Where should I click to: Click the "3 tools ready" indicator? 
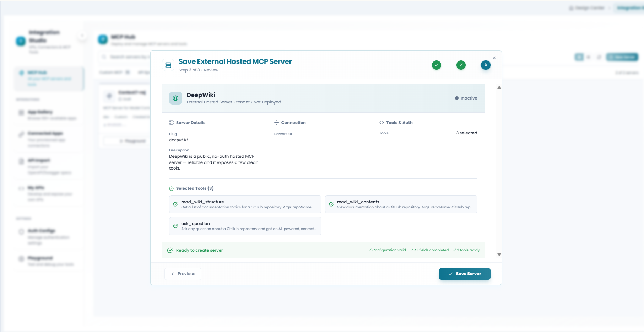pos(466,250)
